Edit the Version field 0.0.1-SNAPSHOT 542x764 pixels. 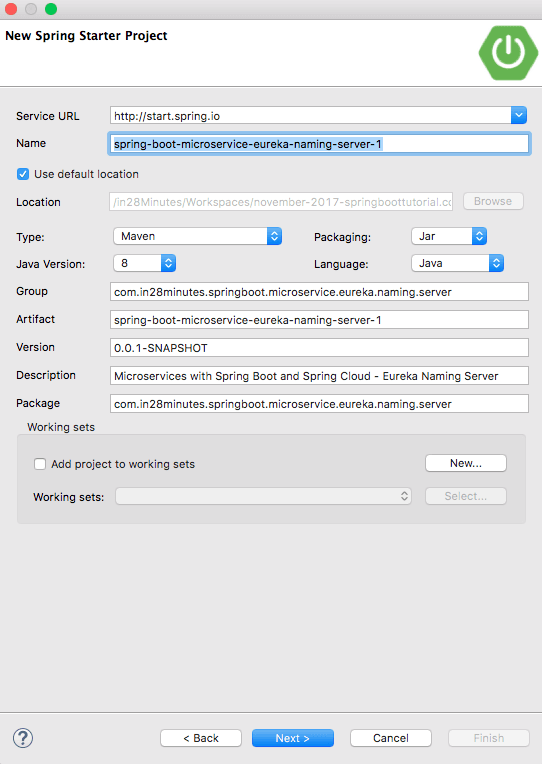point(319,348)
